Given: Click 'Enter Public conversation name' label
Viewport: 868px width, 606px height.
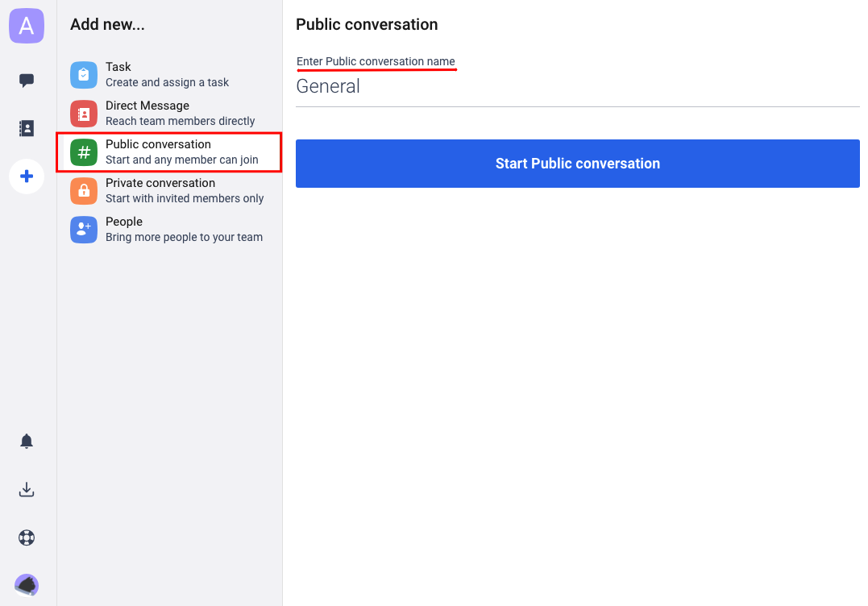Looking at the screenshot, I should click(x=376, y=61).
